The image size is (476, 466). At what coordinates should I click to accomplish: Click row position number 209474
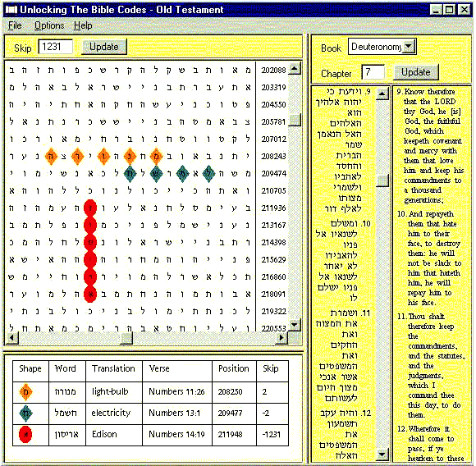[x=273, y=174]
